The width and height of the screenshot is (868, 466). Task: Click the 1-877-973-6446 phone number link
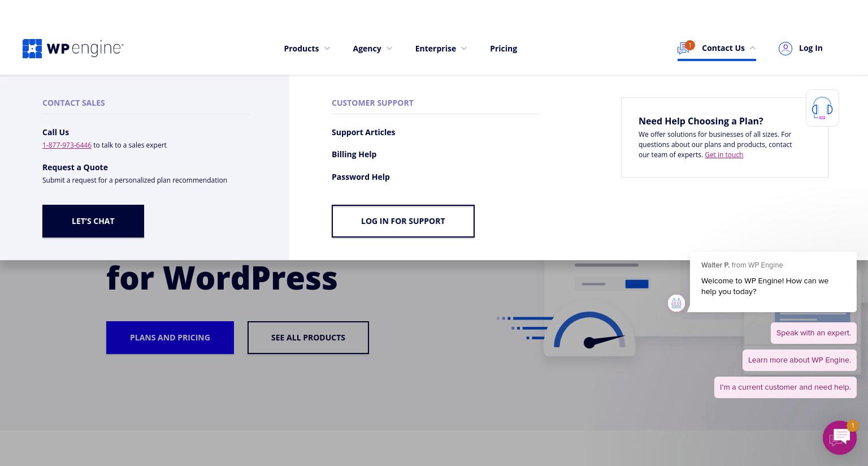67,145
